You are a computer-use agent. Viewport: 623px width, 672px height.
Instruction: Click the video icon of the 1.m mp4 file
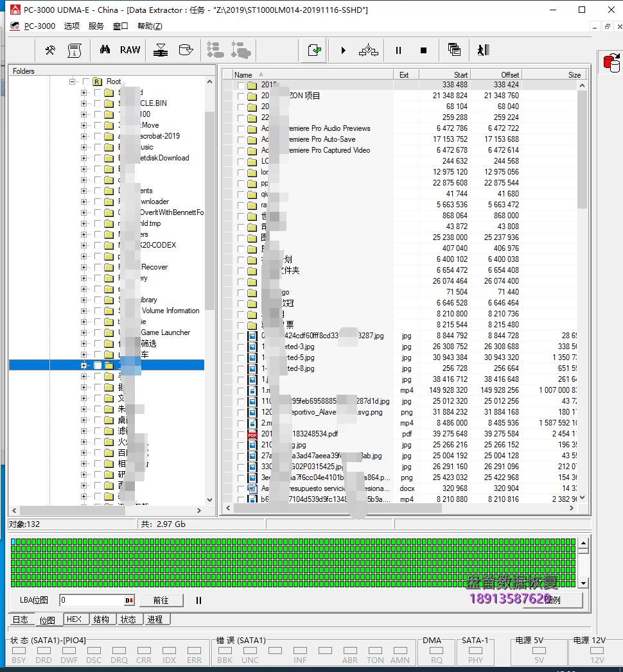tap(252, 390)
